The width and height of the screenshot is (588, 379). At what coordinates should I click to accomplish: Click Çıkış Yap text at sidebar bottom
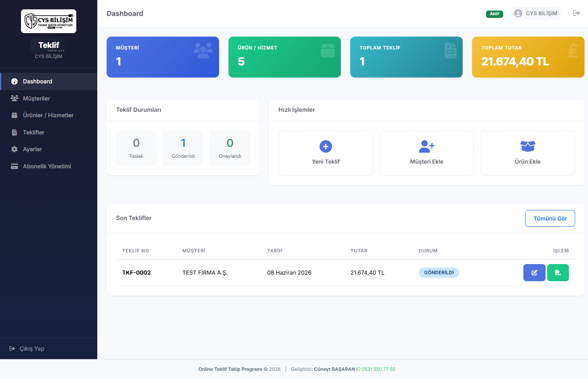(32, 349)
